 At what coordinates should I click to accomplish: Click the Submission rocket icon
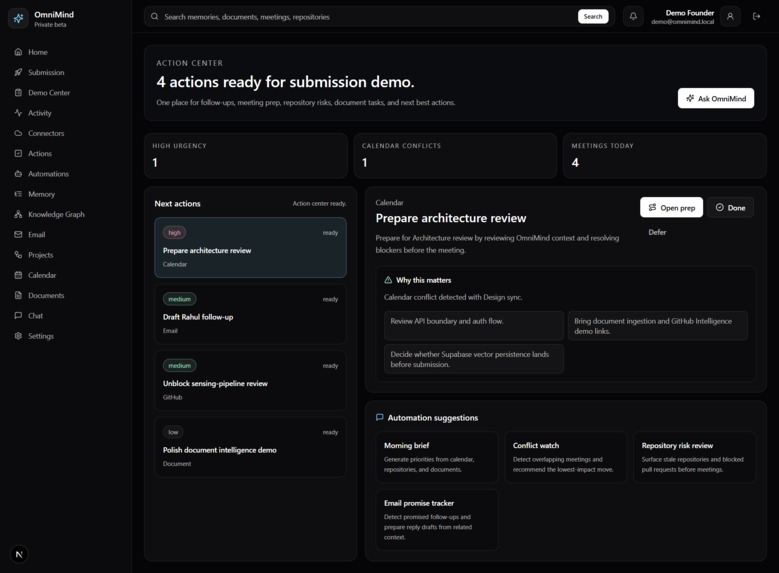point(18,73)
